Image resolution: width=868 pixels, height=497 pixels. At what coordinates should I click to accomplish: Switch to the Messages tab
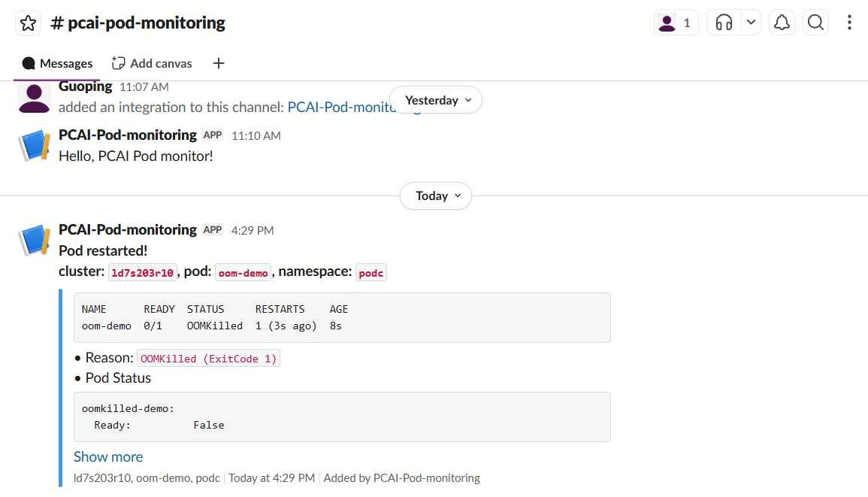pos(57,64)
